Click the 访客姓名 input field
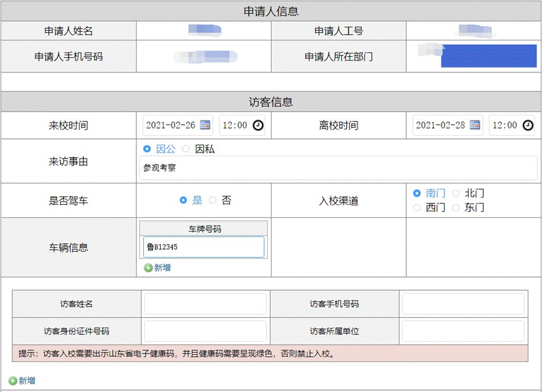 [x=205, y=304]
